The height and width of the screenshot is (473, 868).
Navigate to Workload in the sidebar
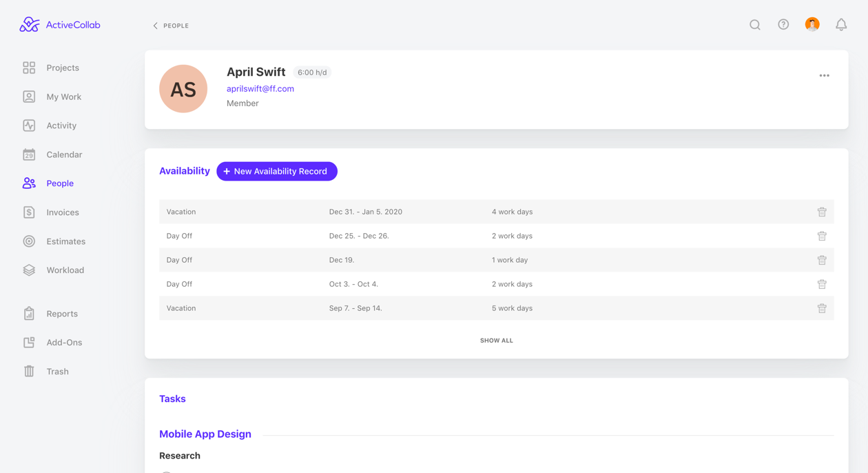[x=65, y=270]
